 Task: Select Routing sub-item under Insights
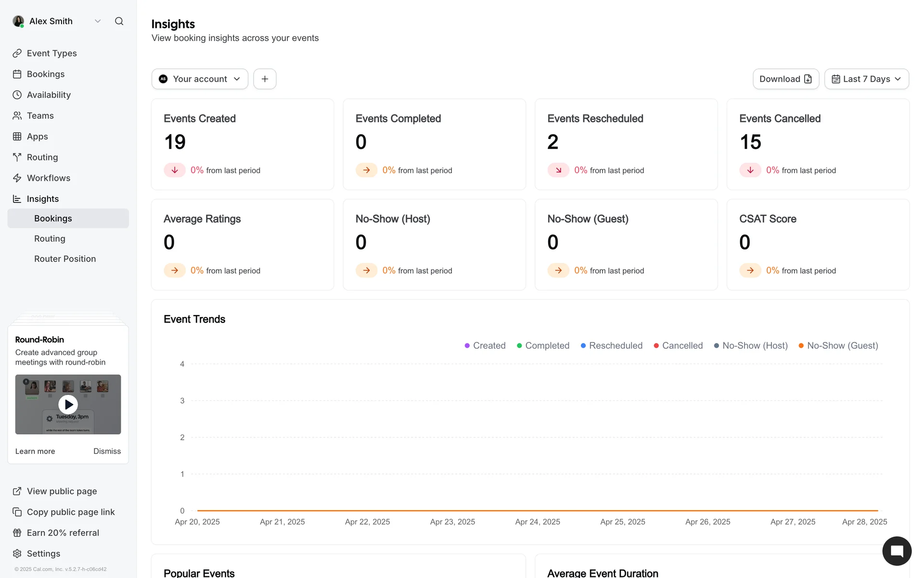pos(50,239)
